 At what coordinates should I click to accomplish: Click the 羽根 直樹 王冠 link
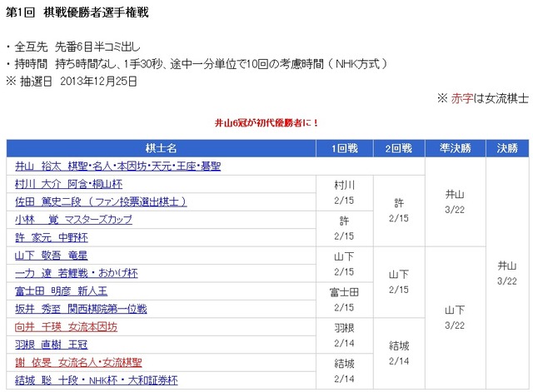(x=51, y=345)
